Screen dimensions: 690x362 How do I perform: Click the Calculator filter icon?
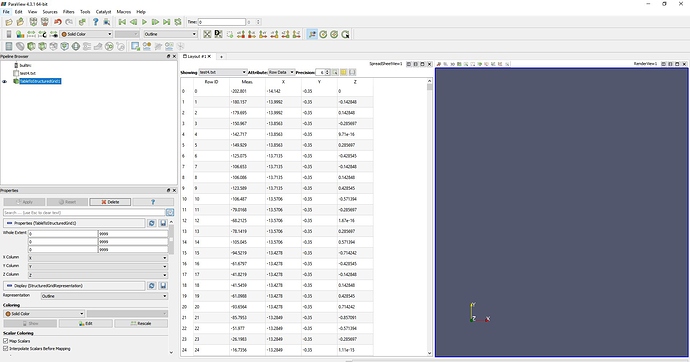click(x=9, y=46)
